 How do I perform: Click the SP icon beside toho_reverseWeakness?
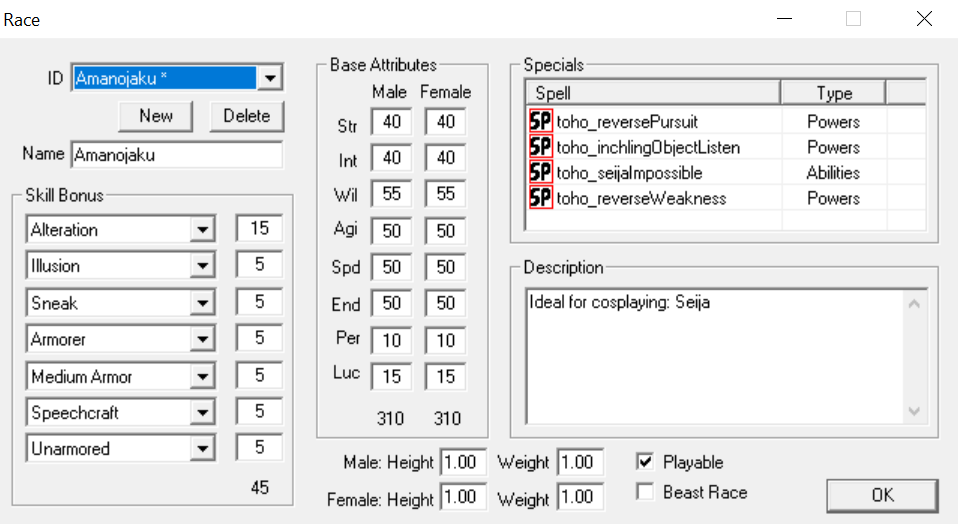(x=540, y=198)
